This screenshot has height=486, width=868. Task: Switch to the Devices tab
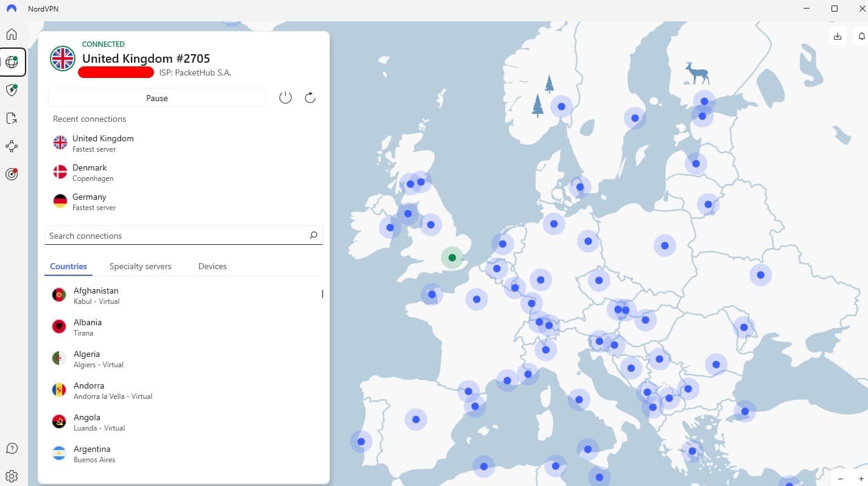[x=212, y=266]
